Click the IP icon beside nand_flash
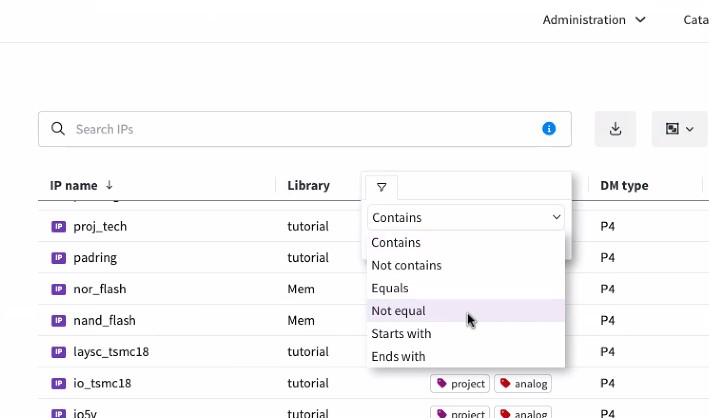This screenshot has height=418, width=709. [58, 321]
